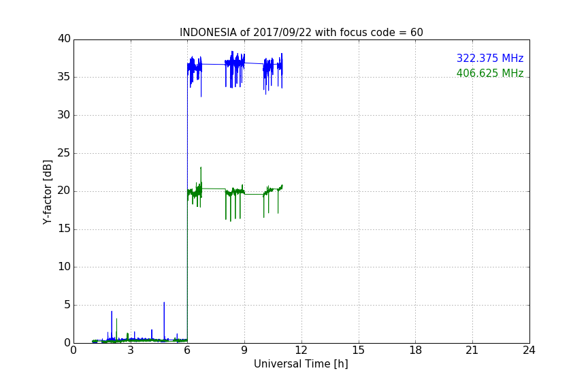
Task: Click the x-axis tick label '21'
Action: pos(472,350)
